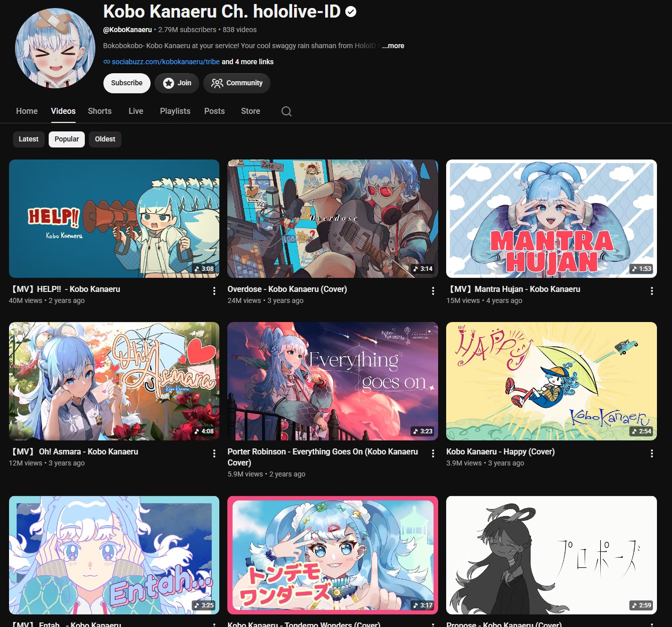
Task: Open options menu for Mantra Hujan video
Action: point(652,291)
